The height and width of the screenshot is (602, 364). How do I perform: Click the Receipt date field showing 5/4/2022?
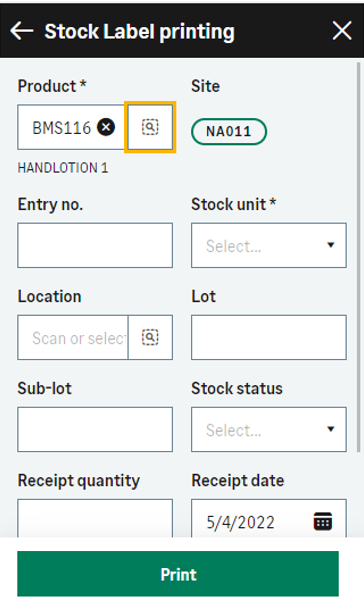tap(269, 518)
